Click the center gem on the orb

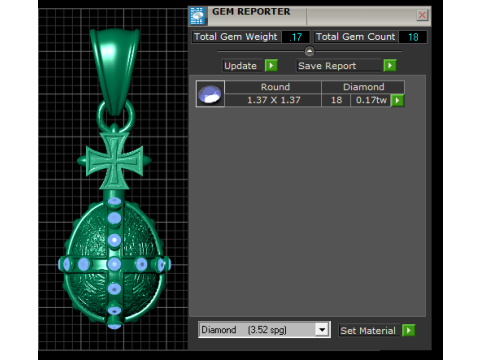point(114,264)
